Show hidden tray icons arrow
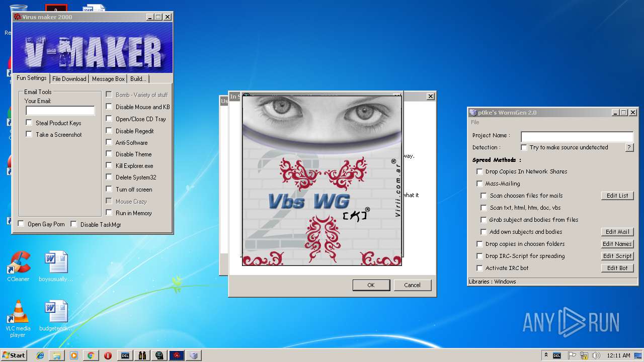Screen dimensions: 644x362 546,355
